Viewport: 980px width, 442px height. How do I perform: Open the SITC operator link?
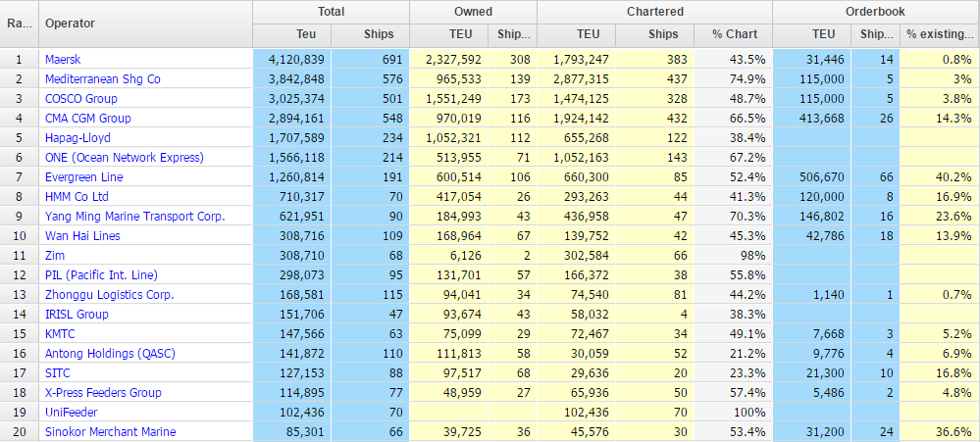pyautogui.click(x=58, y=373)
